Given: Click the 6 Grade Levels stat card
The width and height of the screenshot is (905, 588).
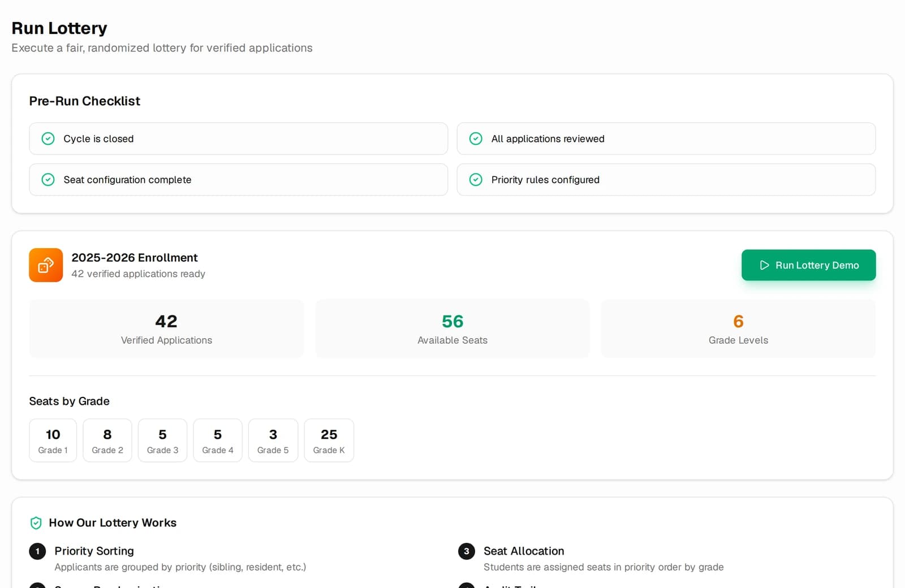Looking at the screenshot, I should 738,328.
